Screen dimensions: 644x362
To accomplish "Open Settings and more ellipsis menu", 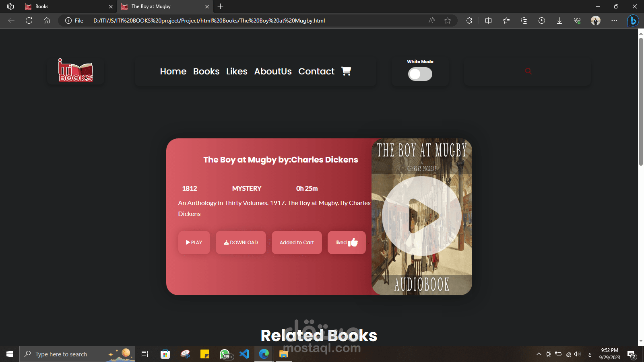I will click(x=614, y=21).
